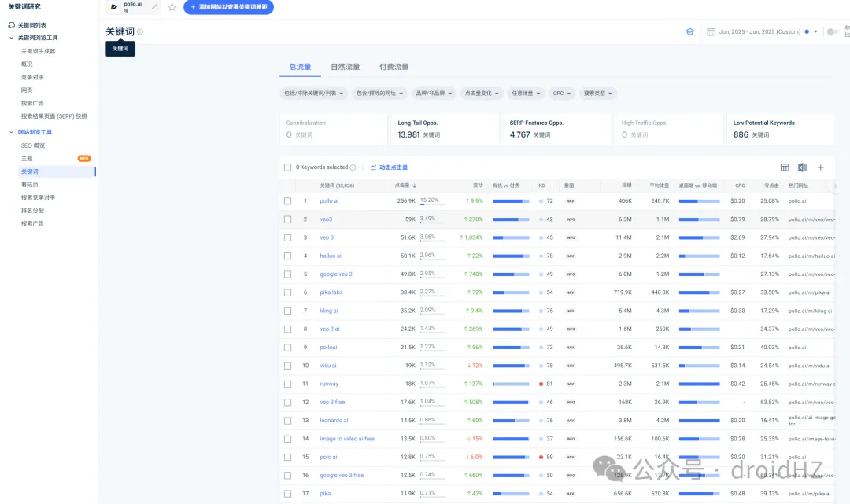Toggle the year-over-year comparison switch
This screenshot has width=850, height=504.
832,32
